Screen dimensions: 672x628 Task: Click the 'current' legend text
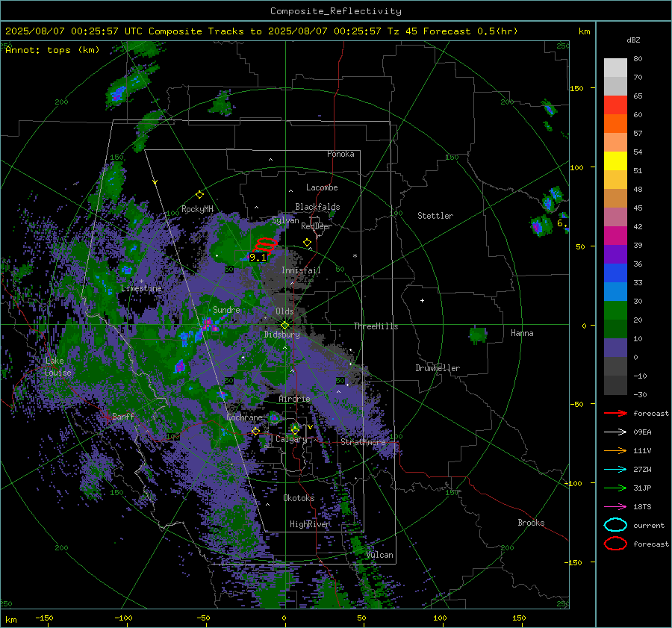(649, 526)
